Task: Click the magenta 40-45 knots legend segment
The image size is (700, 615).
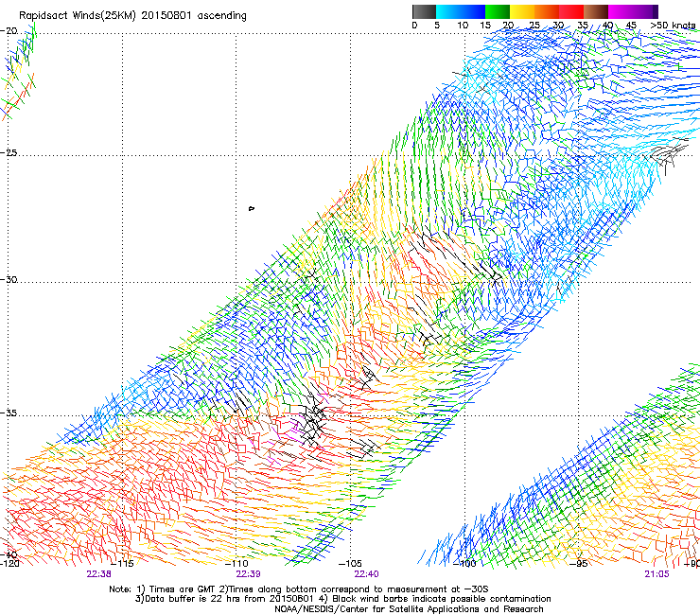Action: [x=621, y=11]
